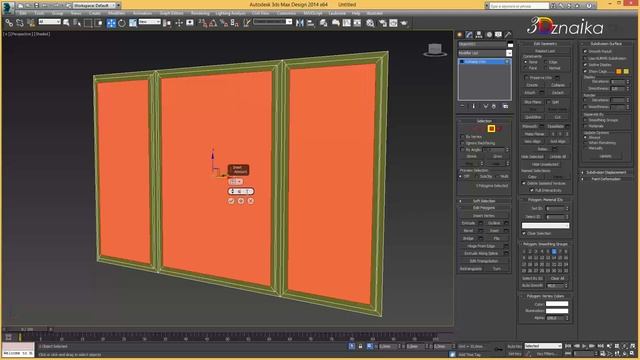The height and width of the screenshot is (360, 640).
Task: Toggle the Smooth Result checkbox
Action: pyautogui.click(x=585, y=51)
